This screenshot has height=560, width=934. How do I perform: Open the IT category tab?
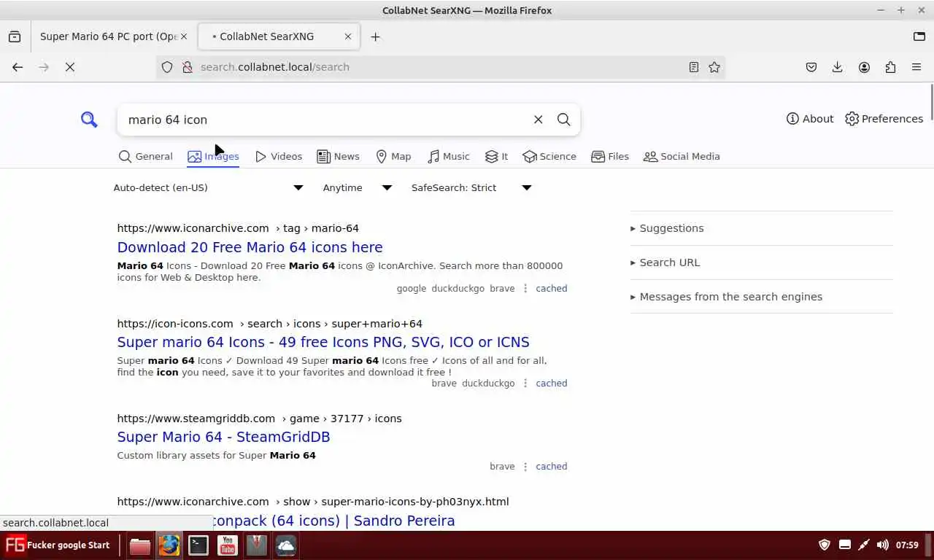[x=496, y=156]
